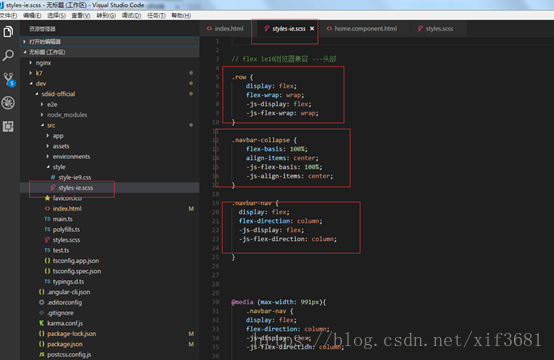The image size is (554, 360).
Task: Open main.ts file
Action: coord(110,219)
